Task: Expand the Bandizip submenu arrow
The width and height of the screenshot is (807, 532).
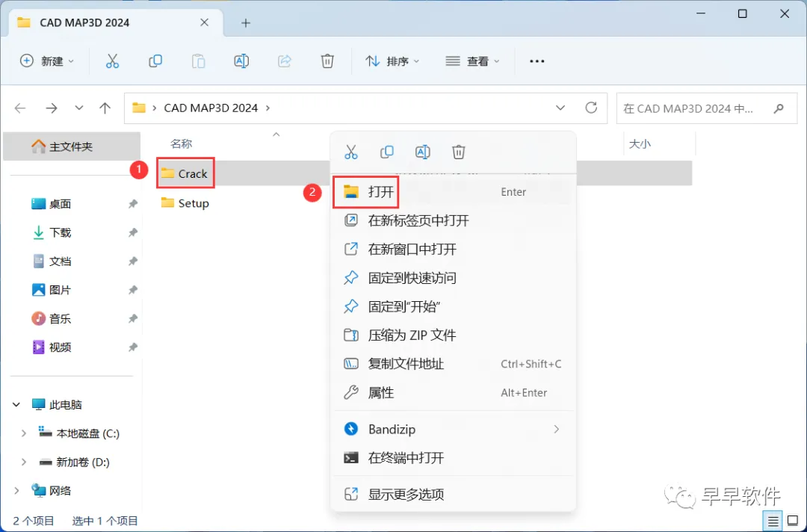Action: [557, 429]
